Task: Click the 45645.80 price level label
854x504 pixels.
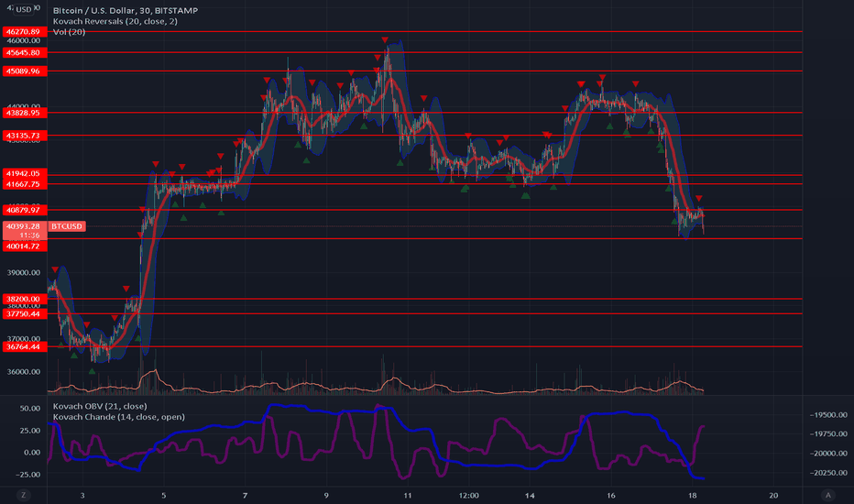Action: click(25, 52)
